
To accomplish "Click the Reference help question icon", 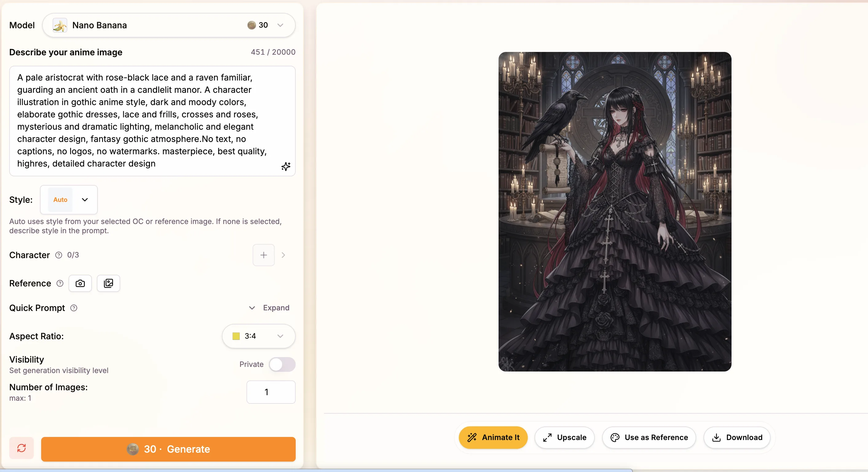I will tap(60, 283).
